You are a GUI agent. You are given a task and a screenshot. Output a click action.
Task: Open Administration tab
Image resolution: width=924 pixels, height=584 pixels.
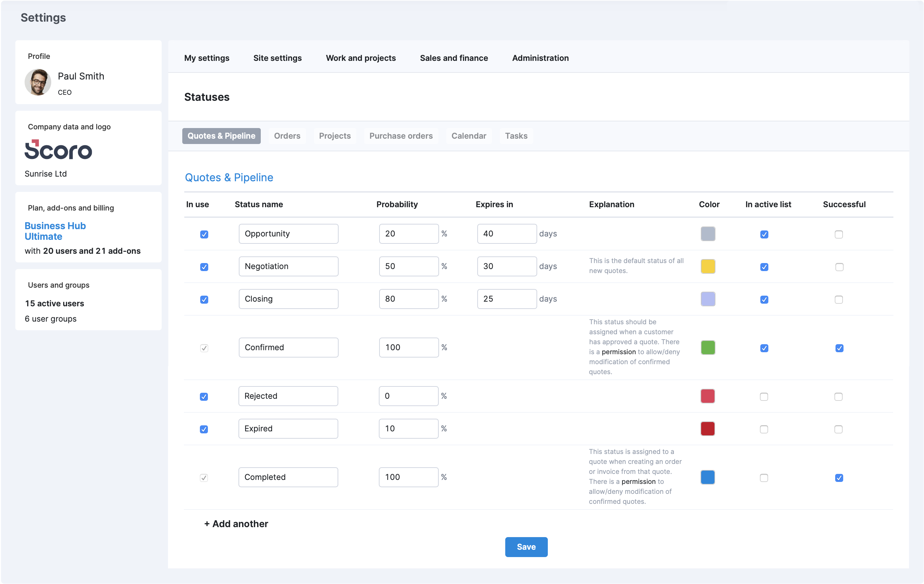tap(540, 58)
